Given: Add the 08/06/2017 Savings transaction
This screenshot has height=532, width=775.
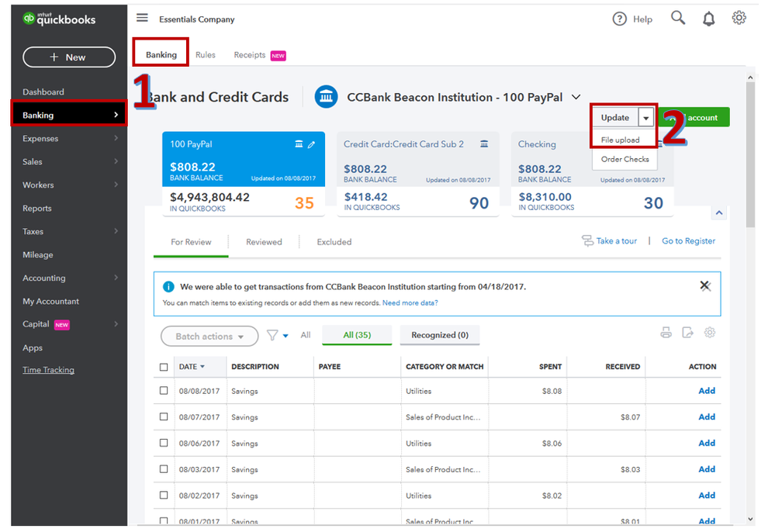Looking at the screenshot, I should click(x=707, y=443).
